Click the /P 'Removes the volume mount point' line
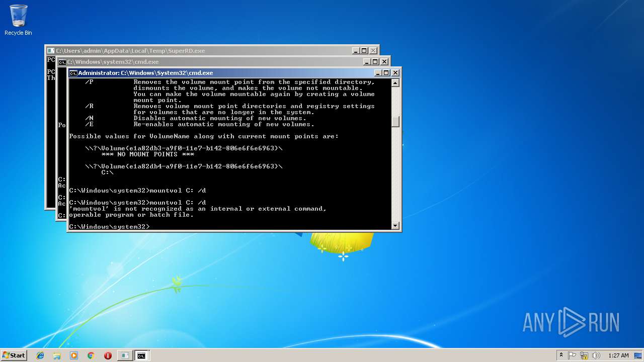Image resolution: width=644 pixels, height=362 pixels. point(230,82)
